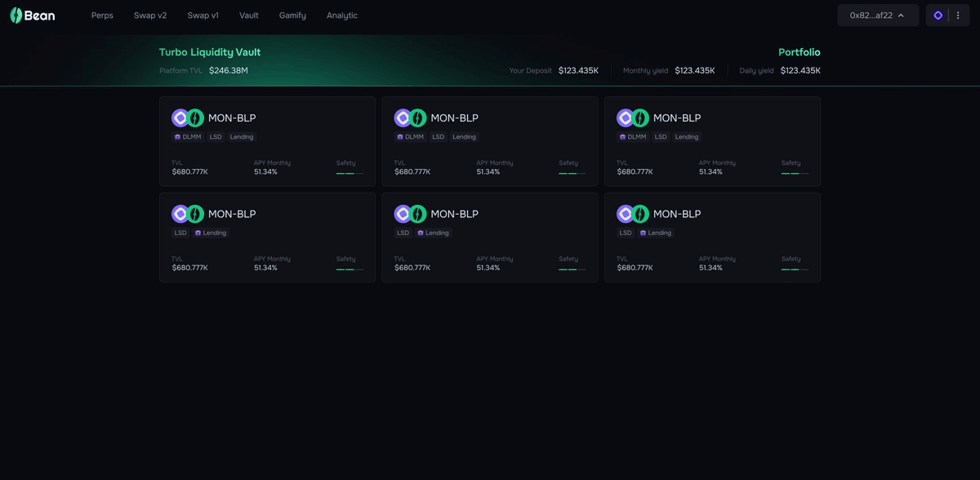Click the Daily yield label
The height and width of the screenshot is (480, 980).
(756, 71)
